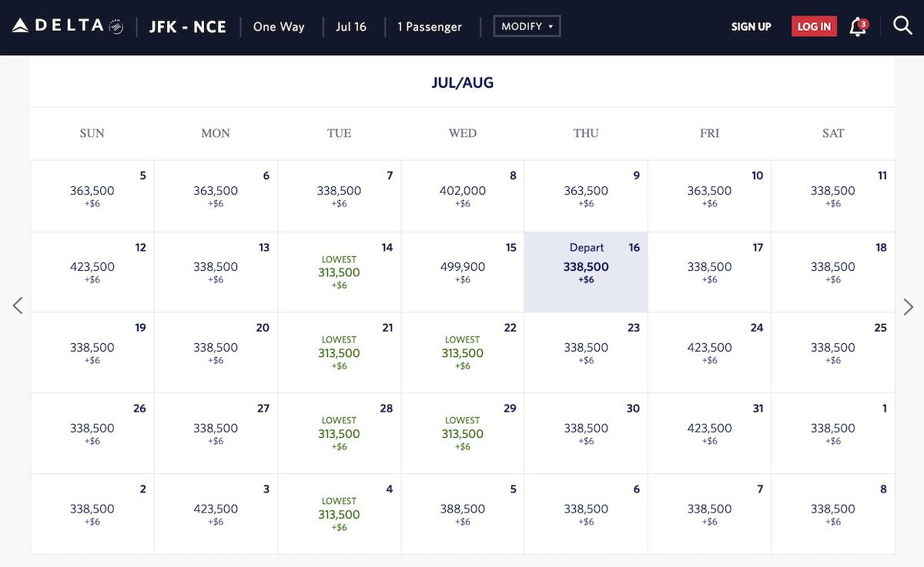
Task: Open the search magnifier icon
Action: (902, 26)
